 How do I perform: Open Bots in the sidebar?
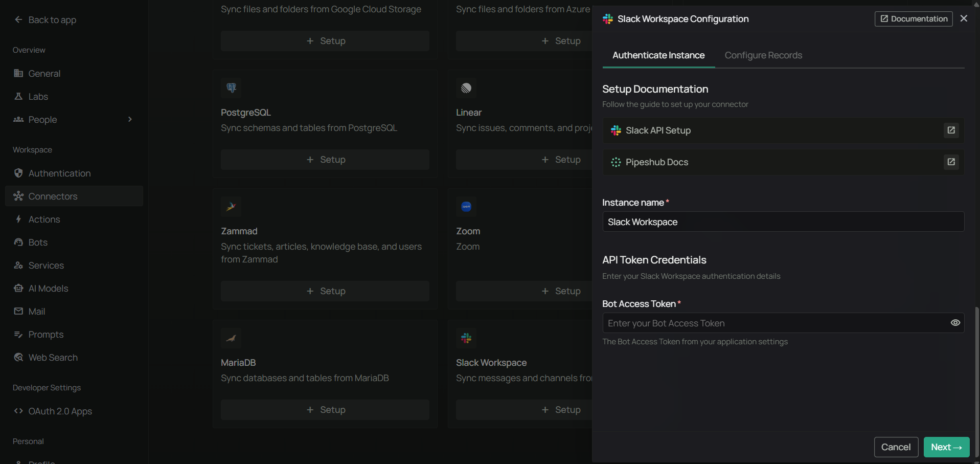[x=74, y=242]
